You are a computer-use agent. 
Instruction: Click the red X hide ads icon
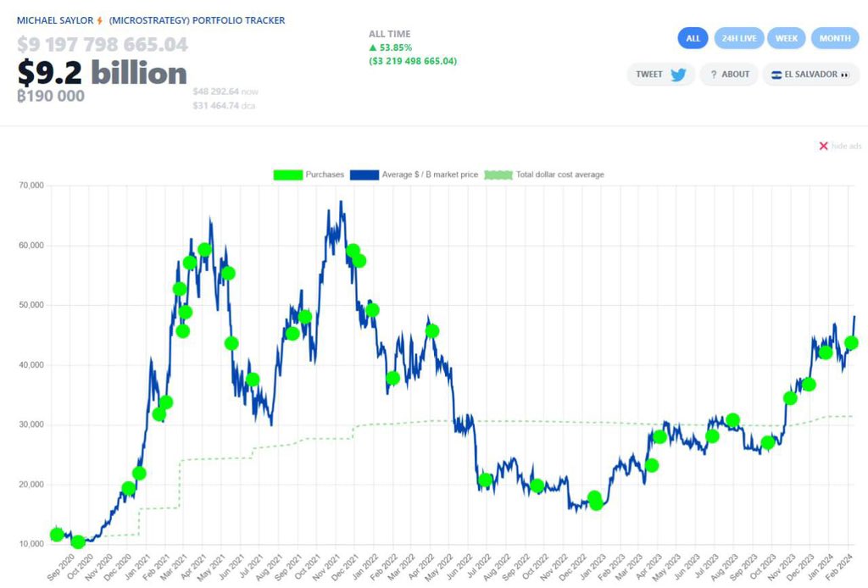coord(823,146)
